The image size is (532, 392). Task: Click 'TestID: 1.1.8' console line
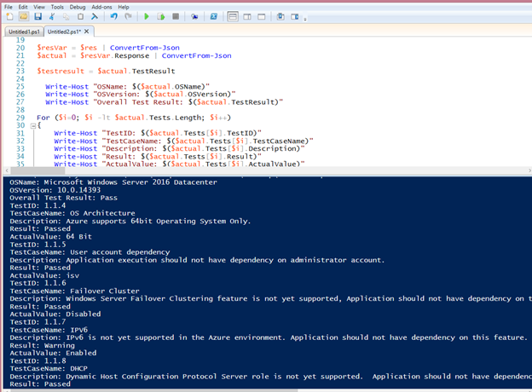[x=38, y=361]
